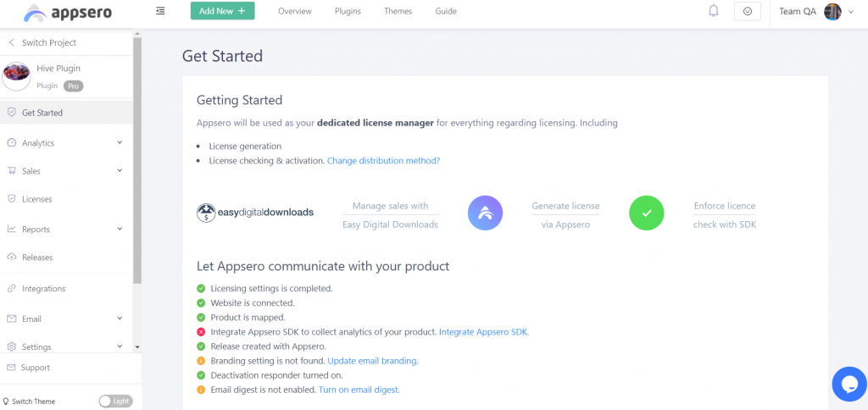Click the purple Appsero circle icon
The image size is (868, 410).
coord(485,213)
